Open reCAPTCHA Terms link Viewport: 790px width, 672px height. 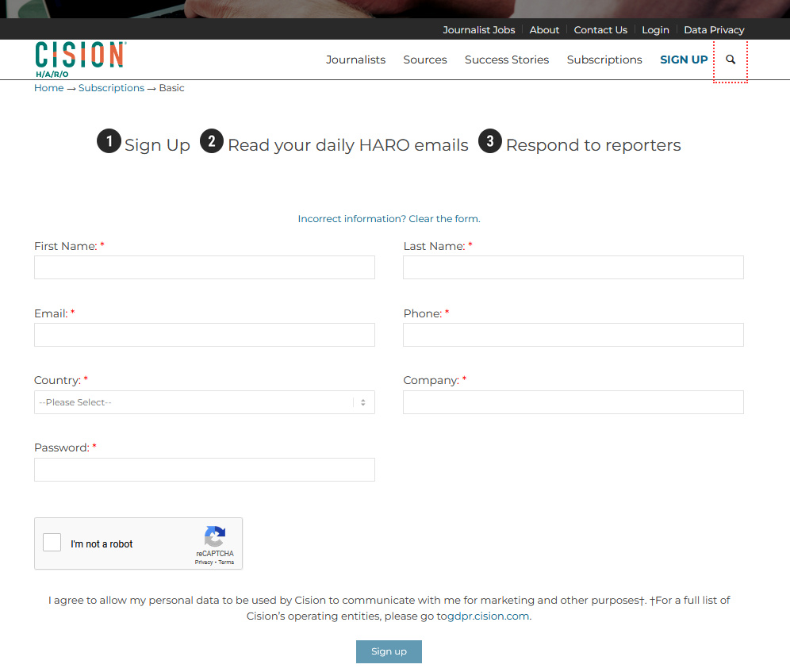tap(226, 562)
